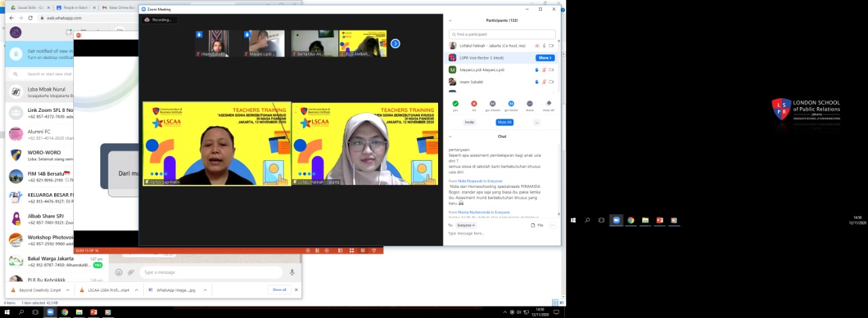868x318 pixels.
Task: Click the WhatsApp voice message microphone
Action: 292,273
